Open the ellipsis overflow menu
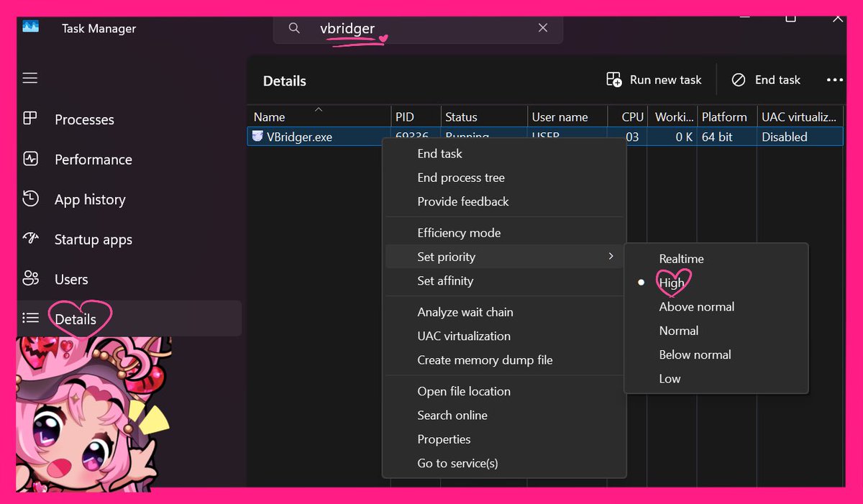 [834, 80]
